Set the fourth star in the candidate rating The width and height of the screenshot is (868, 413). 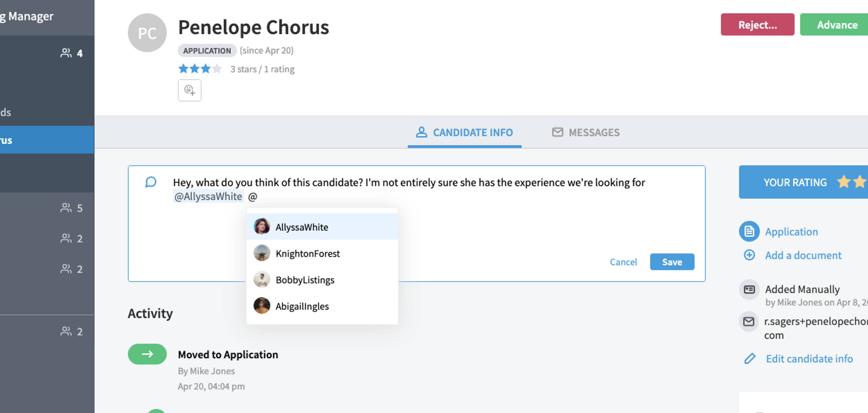coord(217,69)
